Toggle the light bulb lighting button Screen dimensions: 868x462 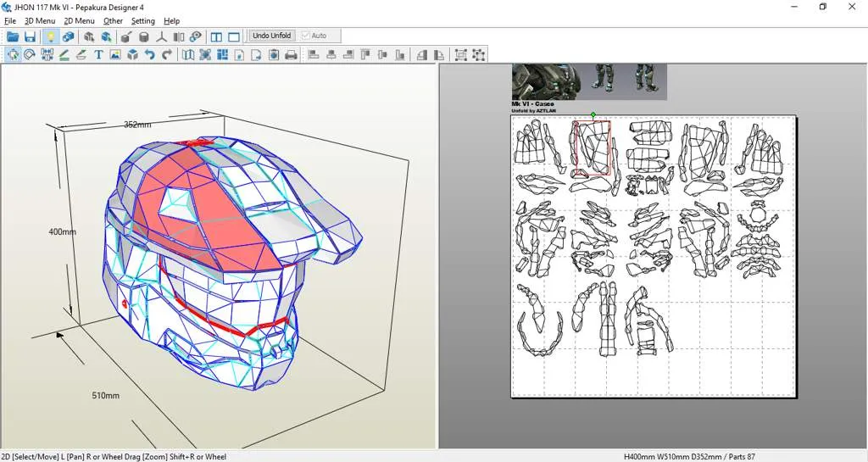50,36
